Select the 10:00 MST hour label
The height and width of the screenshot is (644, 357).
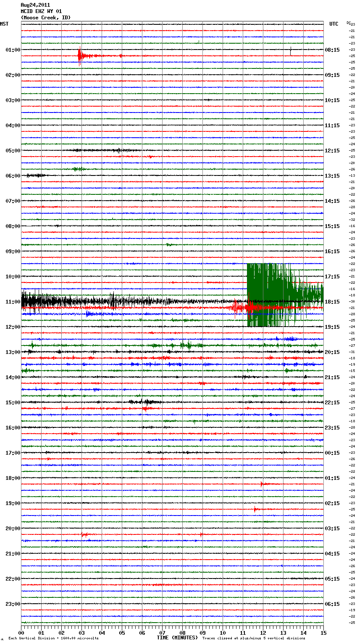(13, 277)
